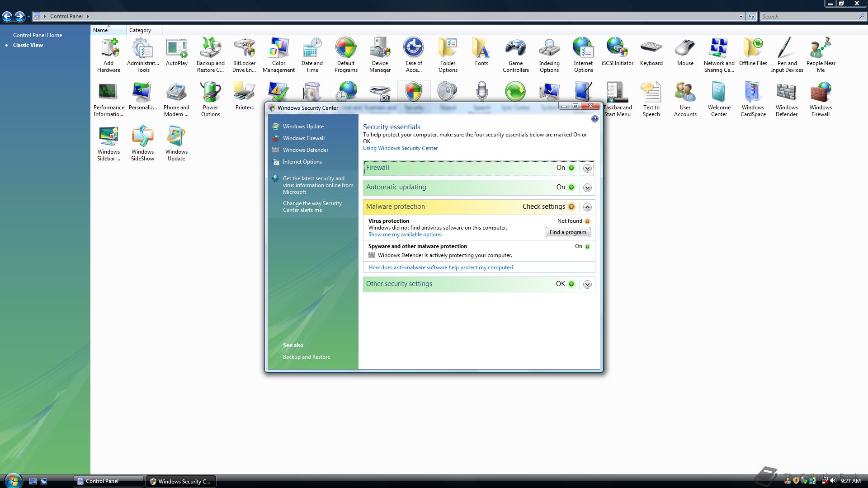The image size is (868, 488).
Task: Open Internet Options in Security Center sidebar
Action: pyautogui.click(x=302, y=162)
